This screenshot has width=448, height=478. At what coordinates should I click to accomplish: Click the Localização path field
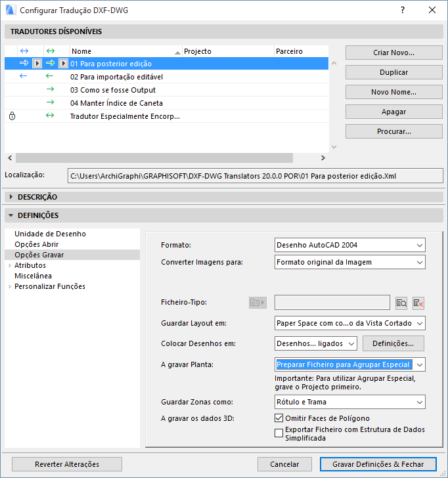(x=256, y=176)
